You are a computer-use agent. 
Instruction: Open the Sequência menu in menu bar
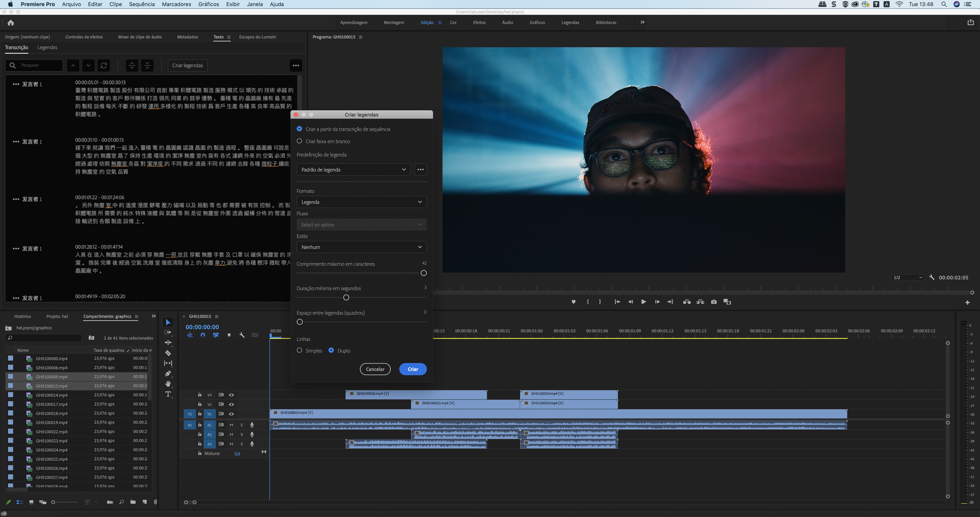141,4
